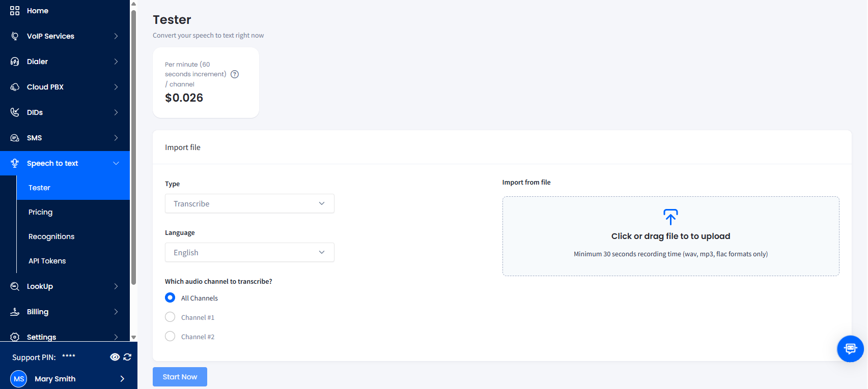
Task: Select the Channel #1 radio button
Action: (x=170, y=317)
